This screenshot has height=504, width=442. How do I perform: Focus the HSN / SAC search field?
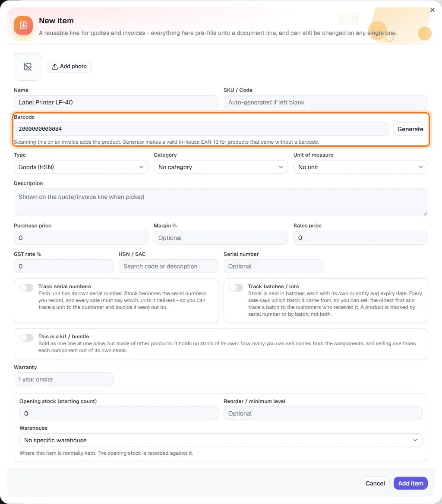pyautogui.click(x=168, y=267)
